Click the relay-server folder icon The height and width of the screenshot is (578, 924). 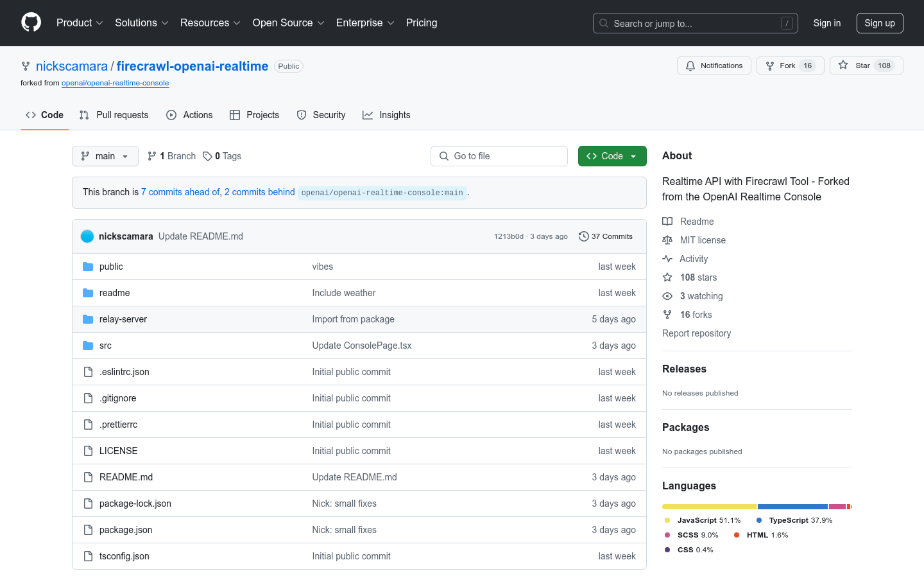point(88,319)
